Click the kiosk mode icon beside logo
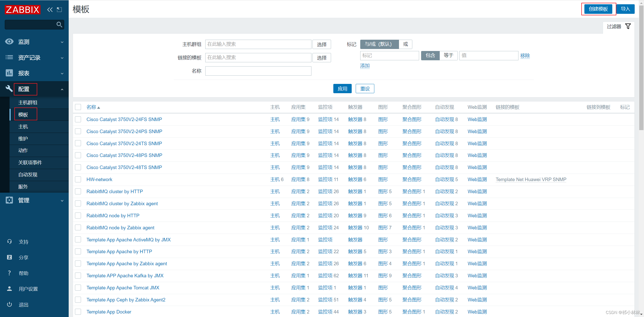Screen dimensions: 644x317 [59, 10]
